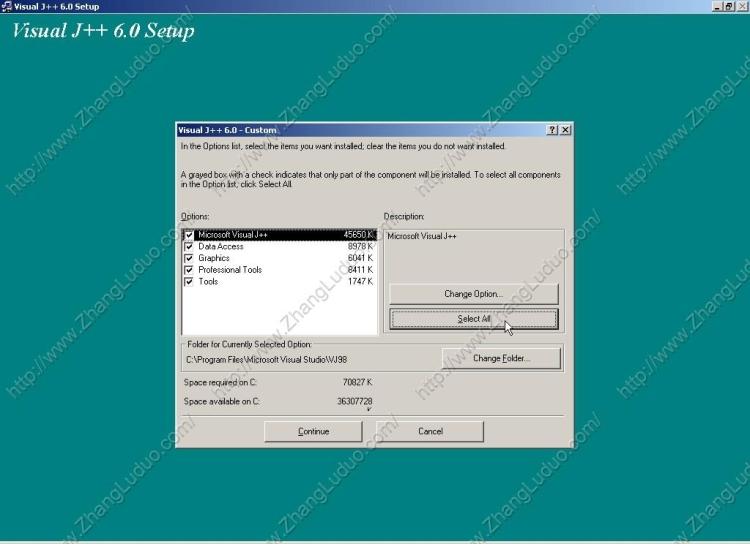The image size is (750, 544).
Task: Toggle the Tools option checkbox
Action: tap(189, 282)
